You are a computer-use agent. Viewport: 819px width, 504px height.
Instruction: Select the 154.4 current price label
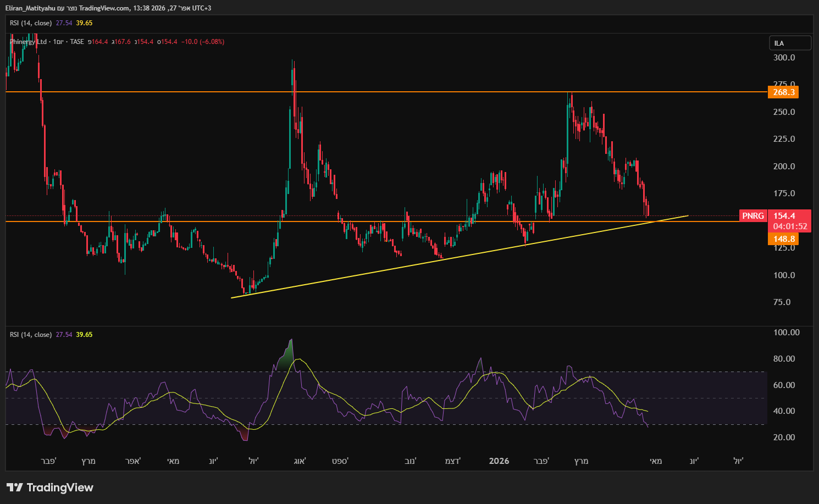(785, 216)
